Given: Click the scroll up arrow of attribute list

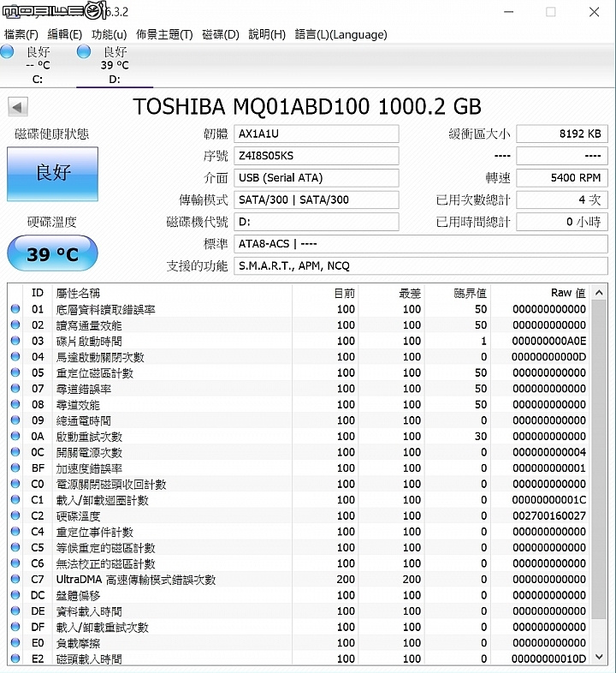Looking at the screenshot, I should 599,293.
